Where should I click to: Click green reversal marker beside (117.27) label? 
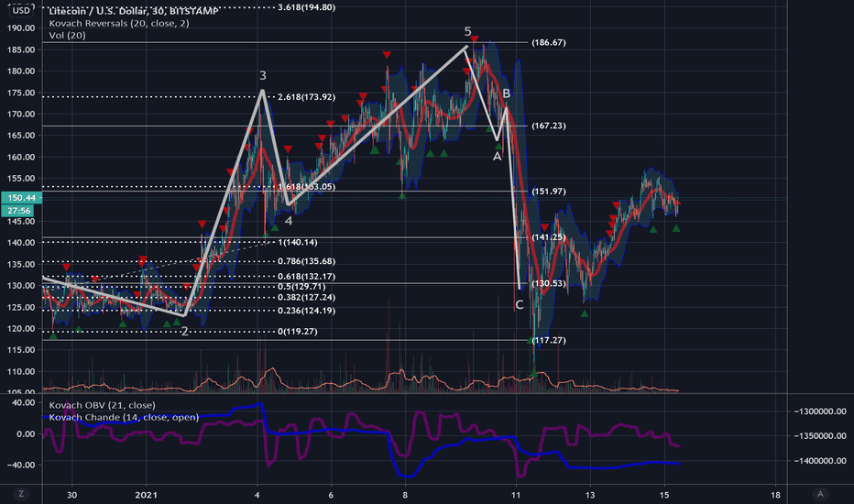coord(530,341)
